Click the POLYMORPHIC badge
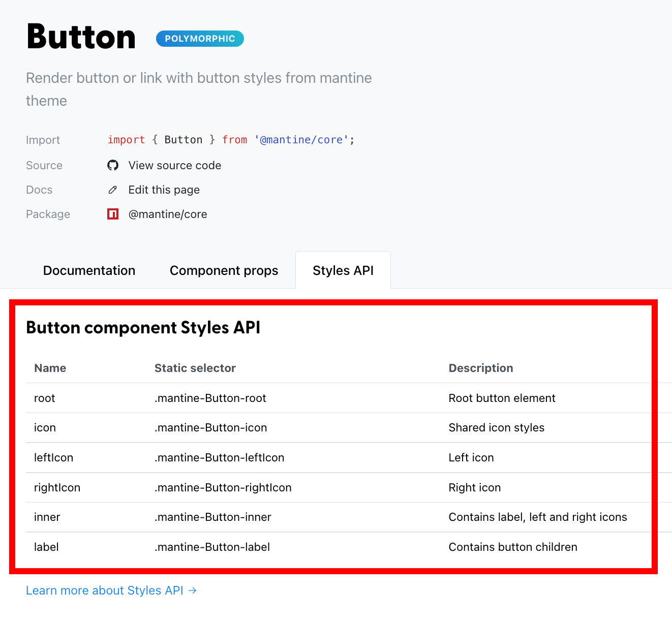This screenshot has width=672, height=623. (199, 38)
